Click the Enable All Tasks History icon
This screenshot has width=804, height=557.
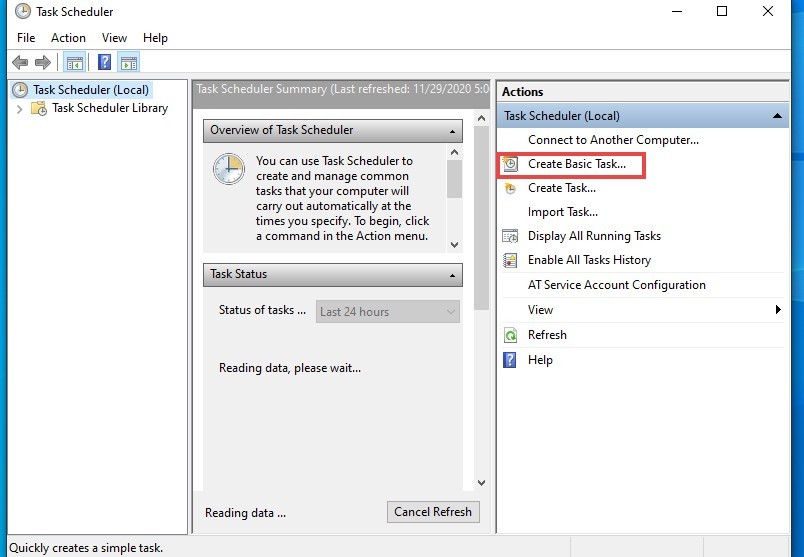(x=510, y=260)
